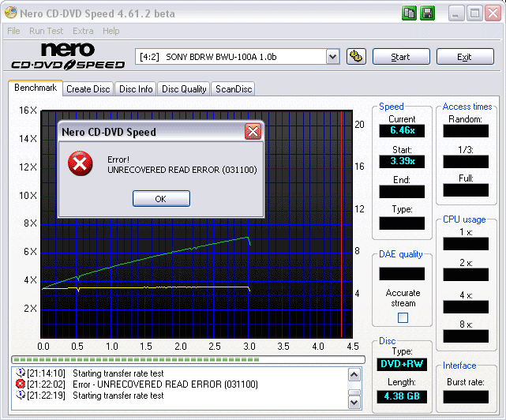Close the error dialog with X
The width and height of the screenshot is (506, 420).
click(253, 131)
